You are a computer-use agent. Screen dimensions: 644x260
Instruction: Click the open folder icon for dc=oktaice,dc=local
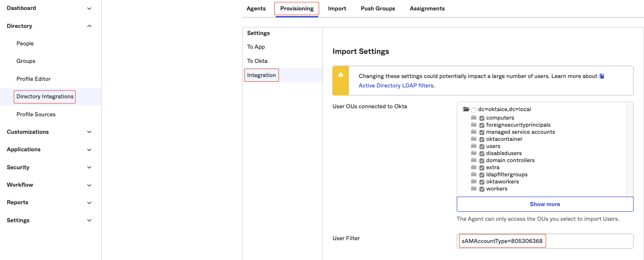tap(466, 109)
